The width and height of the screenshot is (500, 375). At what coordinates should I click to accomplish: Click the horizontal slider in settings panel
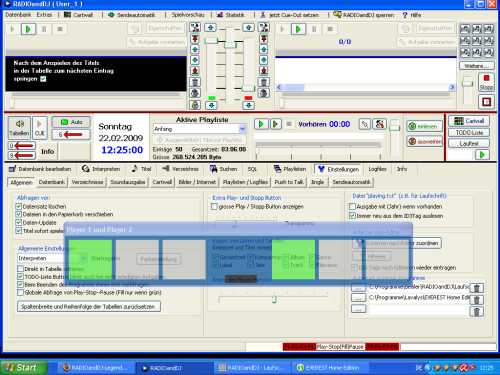coord(273,299)
